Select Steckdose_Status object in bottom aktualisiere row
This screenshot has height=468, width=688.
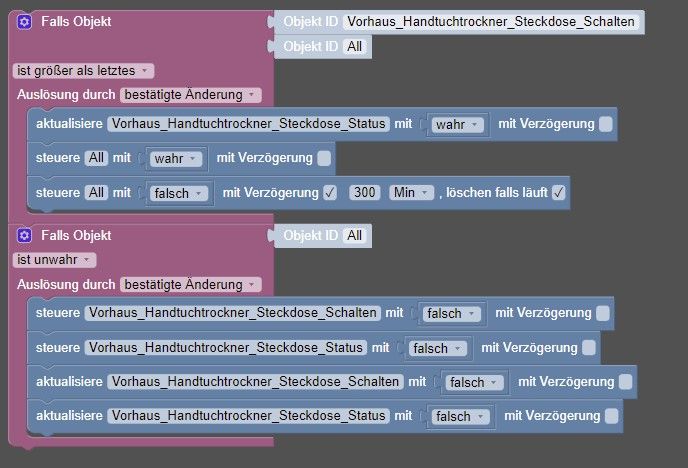point(248,415)
